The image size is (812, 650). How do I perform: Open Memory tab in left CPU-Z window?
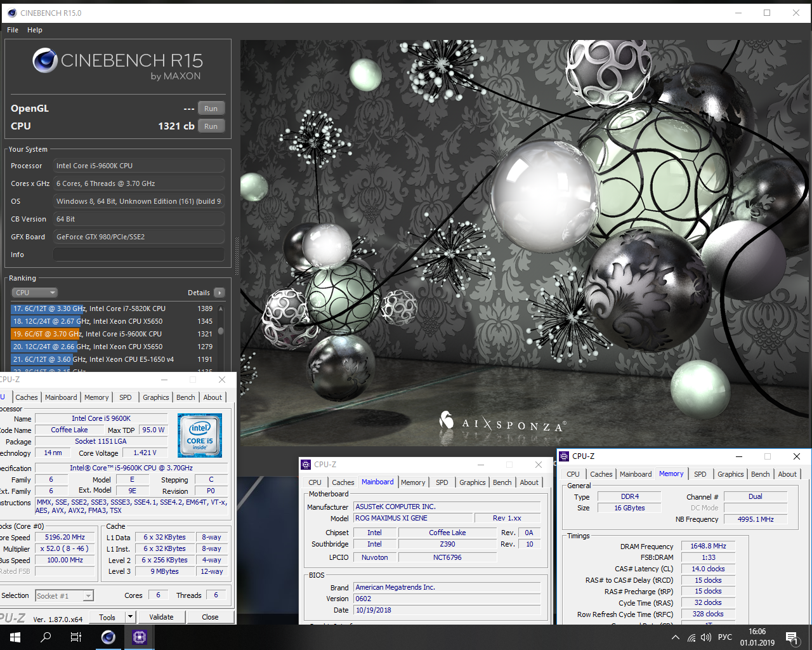[96, 397]
